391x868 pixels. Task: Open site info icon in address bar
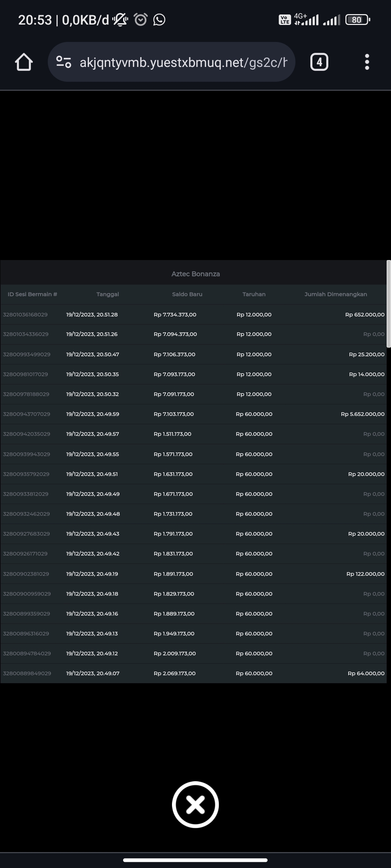point(64,62)
